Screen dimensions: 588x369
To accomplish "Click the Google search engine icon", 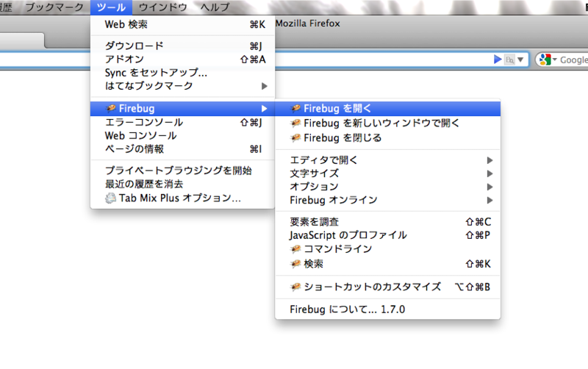I will click(x=545, y=60).
